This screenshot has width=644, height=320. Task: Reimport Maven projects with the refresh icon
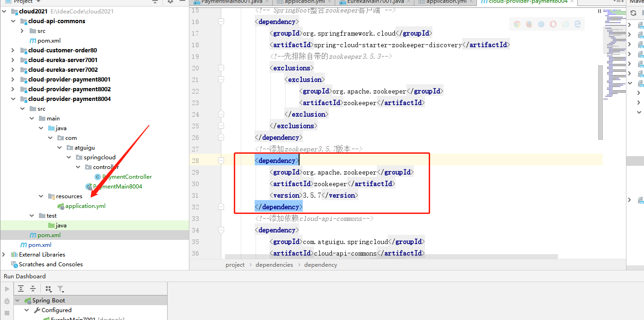pos(633,13)
